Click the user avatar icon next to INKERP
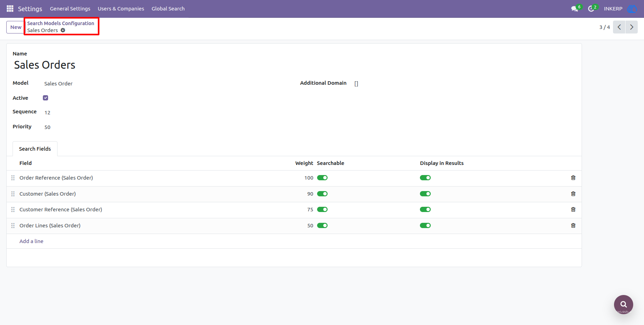Screen dimensions: 644x325 coord(632,9)
